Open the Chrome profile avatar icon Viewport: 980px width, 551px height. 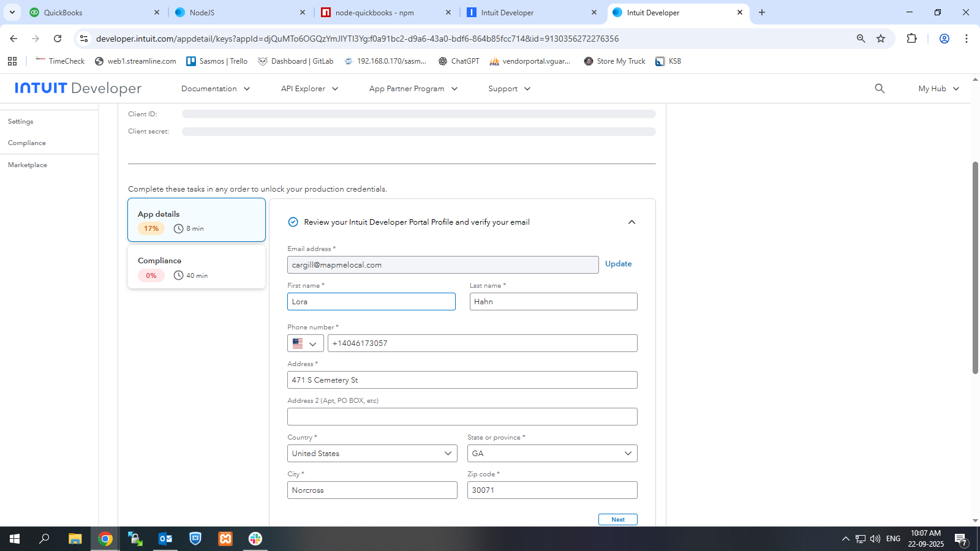(944, 39)
